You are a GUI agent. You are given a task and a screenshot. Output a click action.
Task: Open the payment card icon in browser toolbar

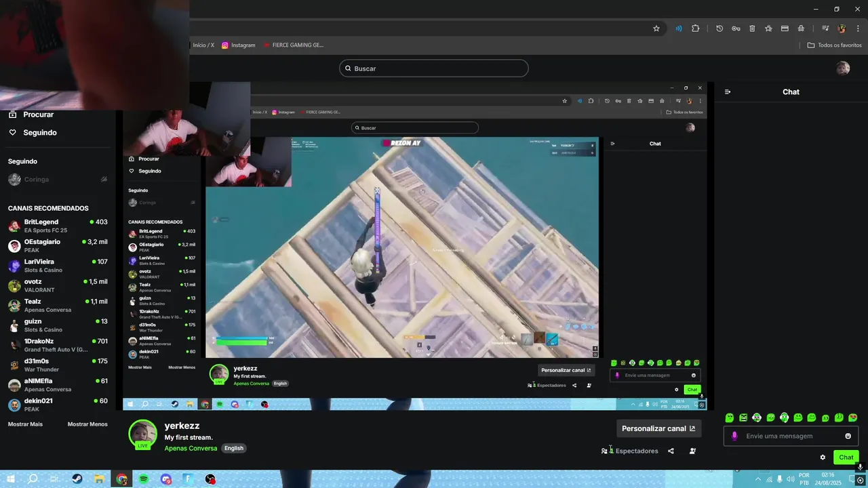point(785,28)
